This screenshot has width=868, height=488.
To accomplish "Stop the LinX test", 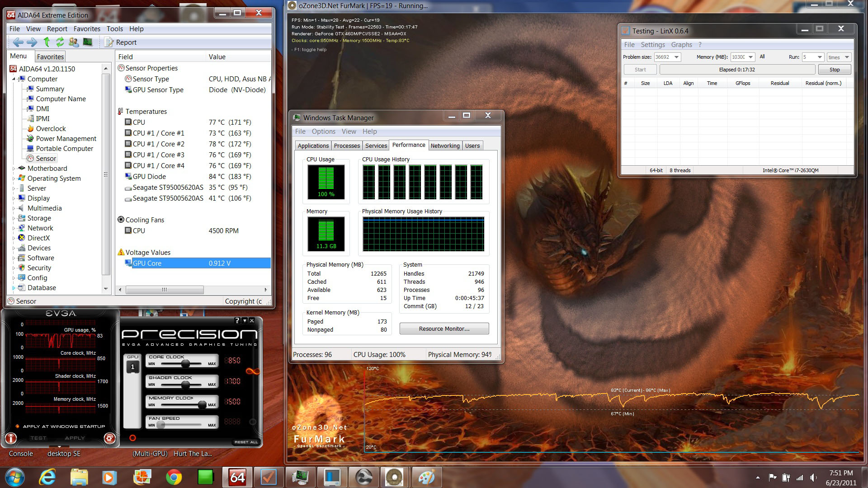I will [835, 70].
